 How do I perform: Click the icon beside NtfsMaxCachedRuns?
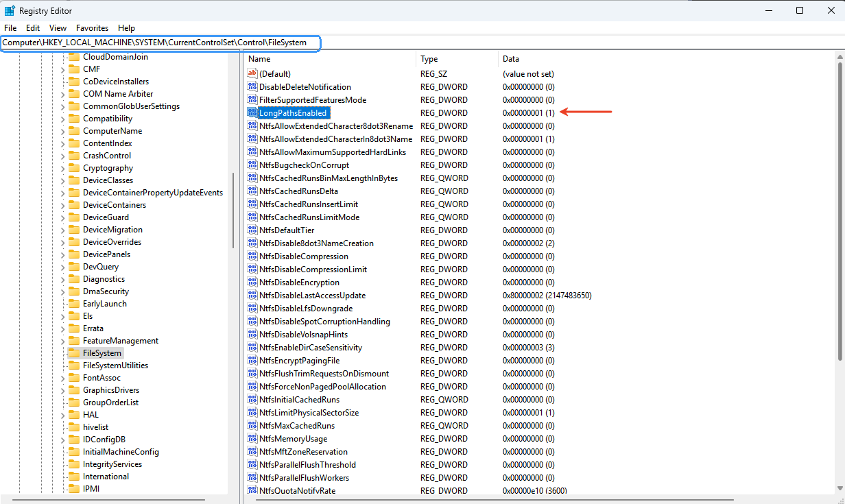(x=252, y=425)
